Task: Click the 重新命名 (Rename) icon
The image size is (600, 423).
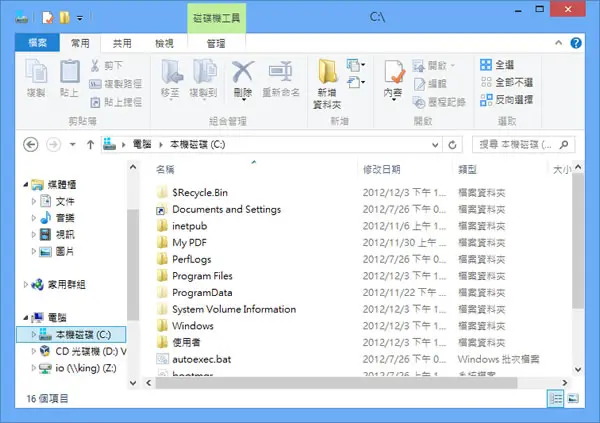Action: pos(280,72)
